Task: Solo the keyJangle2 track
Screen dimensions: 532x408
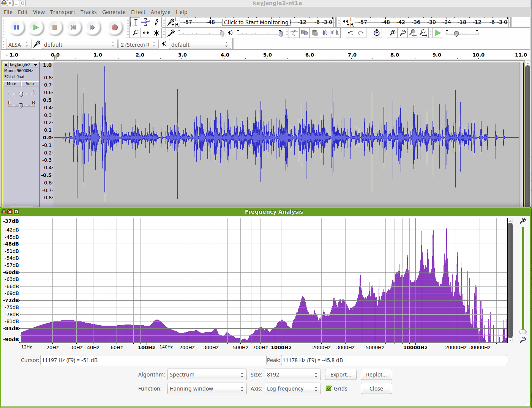Action: coord(30,83)
